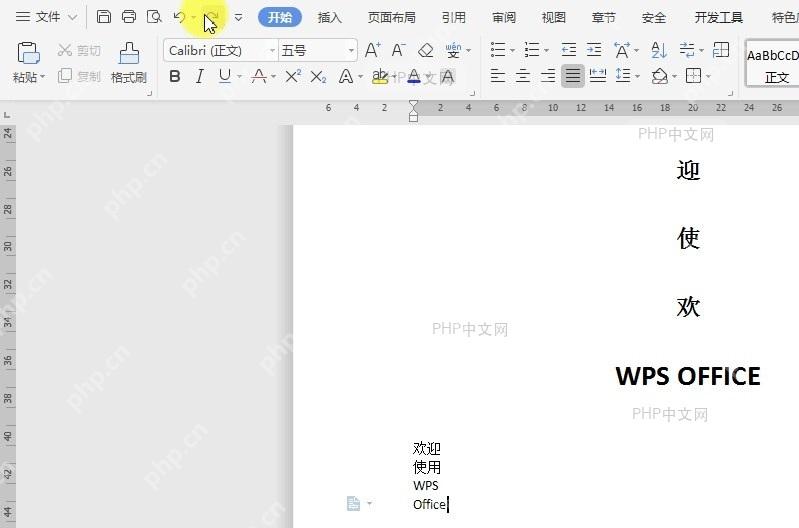Click the 剪切 cut button
The height and width of the screenshot is (528, 799).
pos(79,50)
